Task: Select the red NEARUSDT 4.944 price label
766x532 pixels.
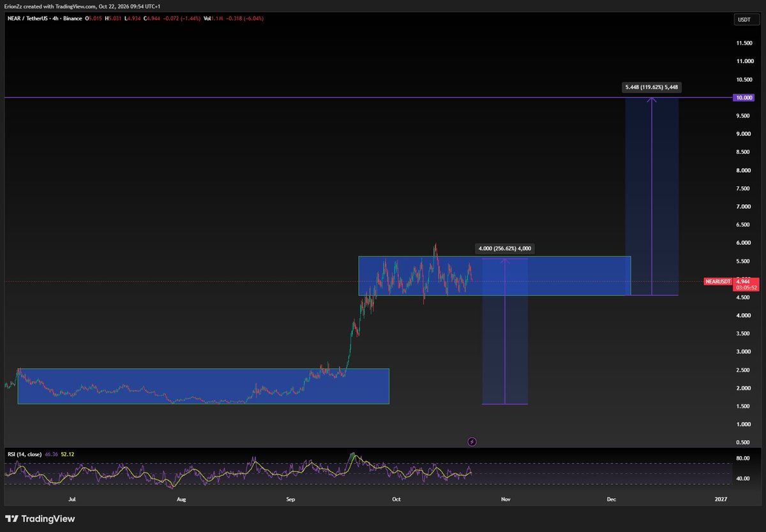Action: click(x=731, y=281)
